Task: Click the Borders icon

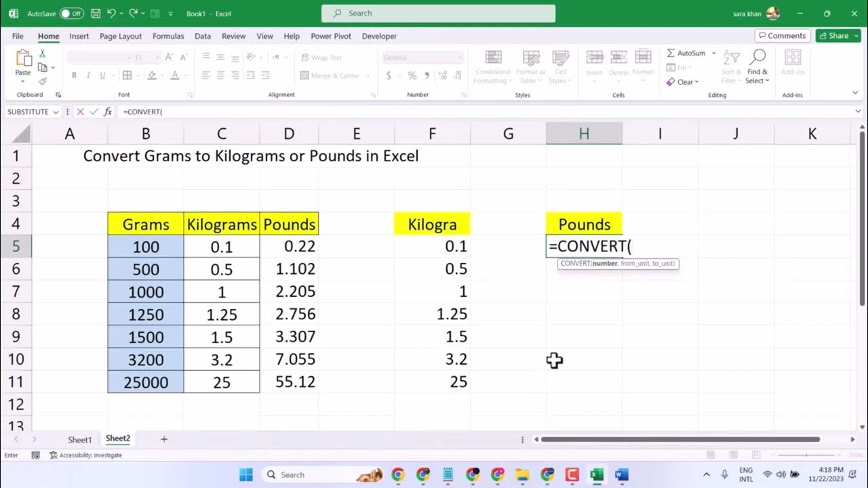Action: coord(127,76)
